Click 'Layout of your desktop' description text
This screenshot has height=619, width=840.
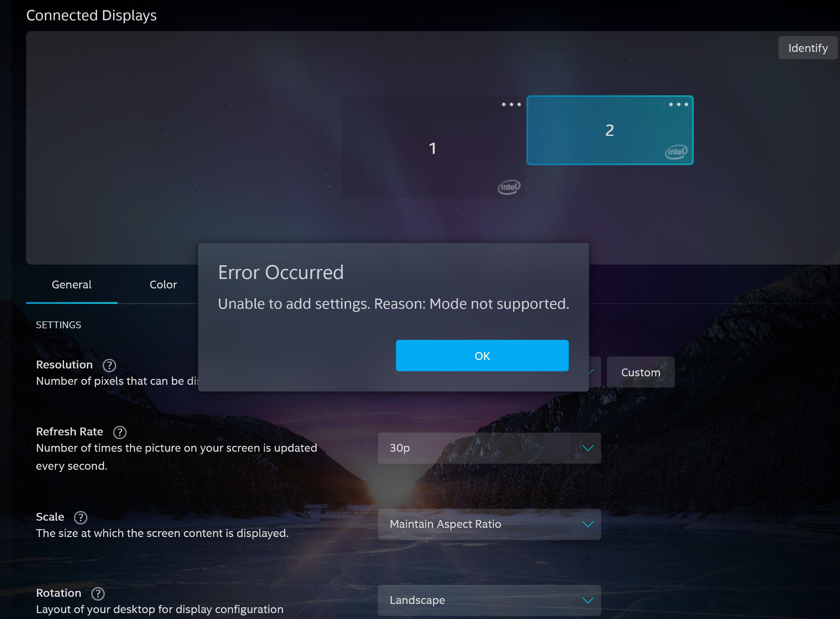[160, 610]
